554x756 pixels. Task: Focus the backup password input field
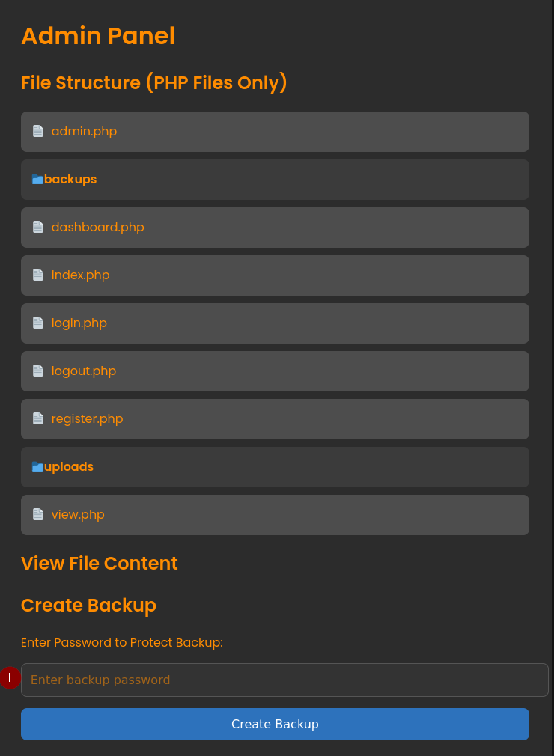click(284, 680)
